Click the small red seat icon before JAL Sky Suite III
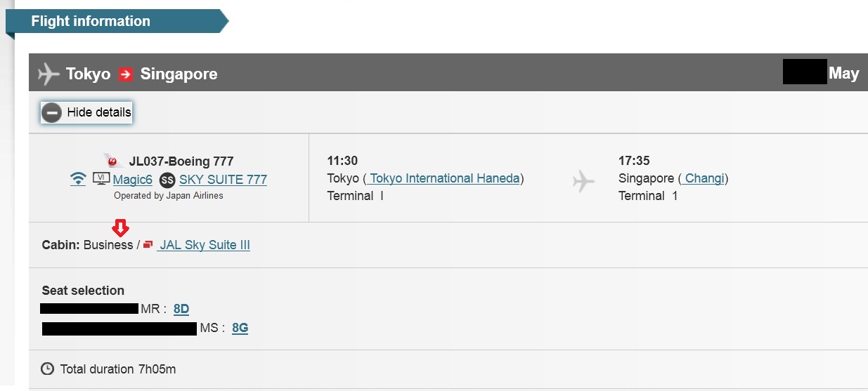868x391 pixels. [148, 245]
